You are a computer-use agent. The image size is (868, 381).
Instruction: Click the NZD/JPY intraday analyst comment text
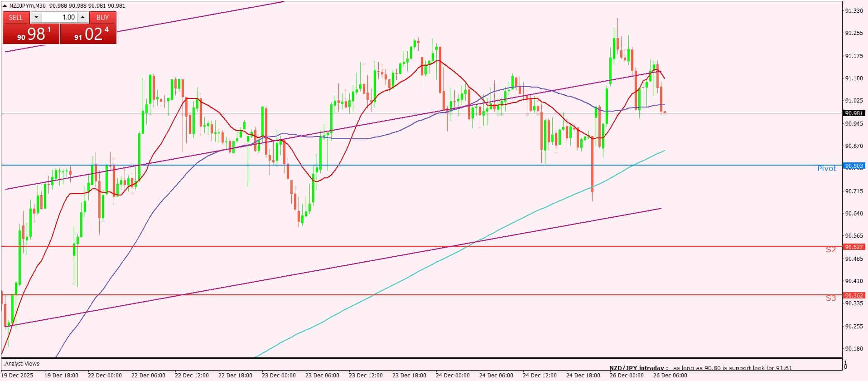click(700, 368)
